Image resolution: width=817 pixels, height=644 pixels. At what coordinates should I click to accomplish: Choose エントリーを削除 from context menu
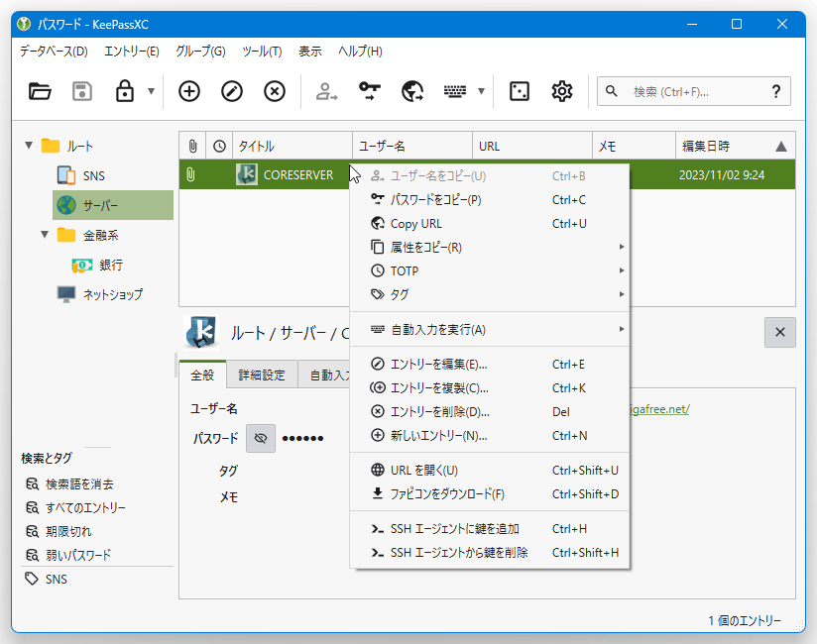click(489, 412)
